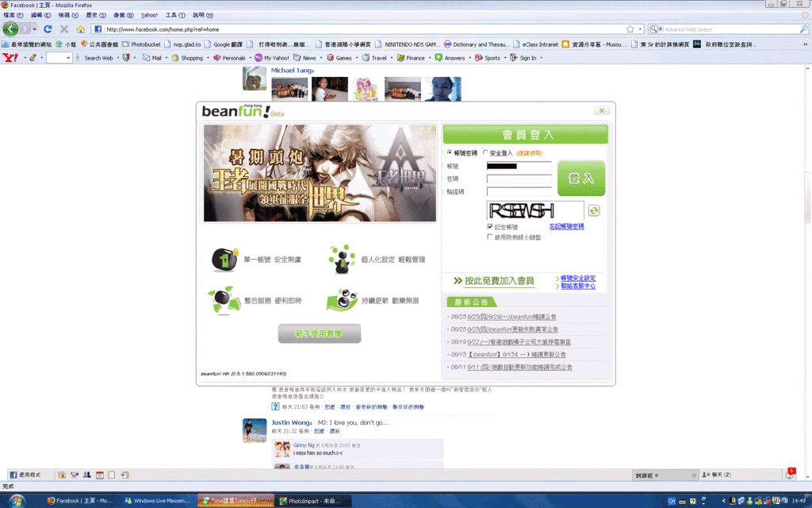This screenshot has width=812, height=508.
Task: Expand the bookmark star dropdown arrow
Action: click(x=640, y=29)
